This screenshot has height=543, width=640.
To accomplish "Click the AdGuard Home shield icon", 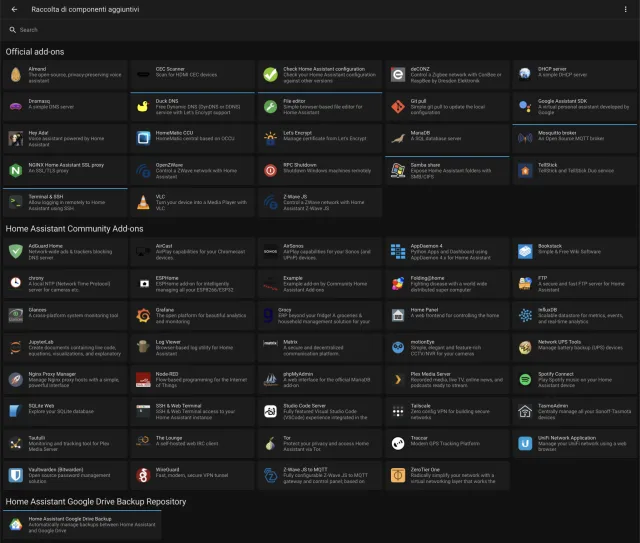I will [x=15, y=251].
